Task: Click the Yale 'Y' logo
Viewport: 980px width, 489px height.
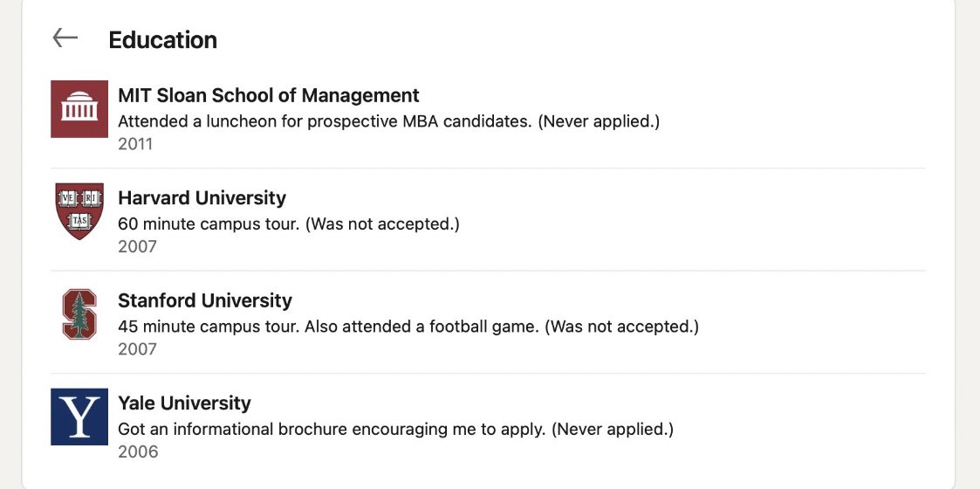Action: click(79, 417)
